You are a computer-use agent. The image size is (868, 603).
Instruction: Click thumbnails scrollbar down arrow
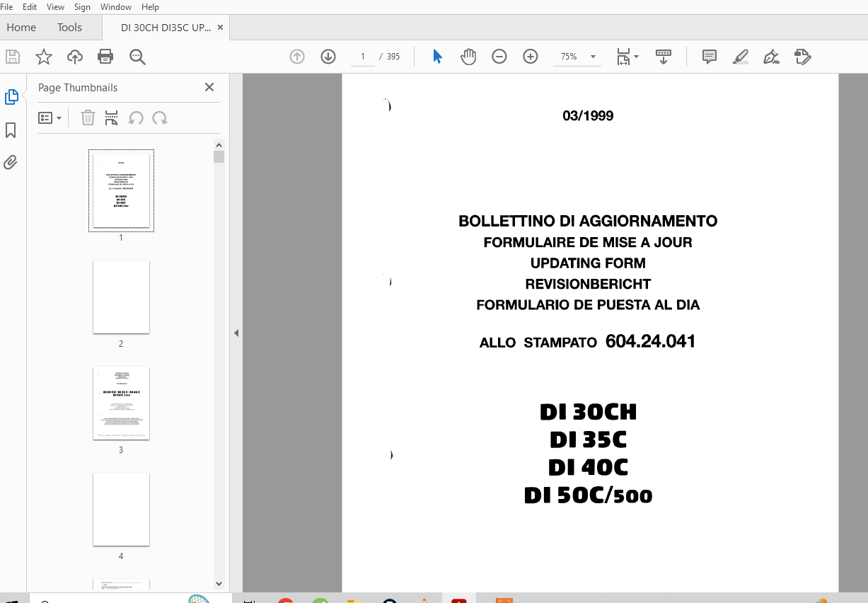[x=219, y=584]
